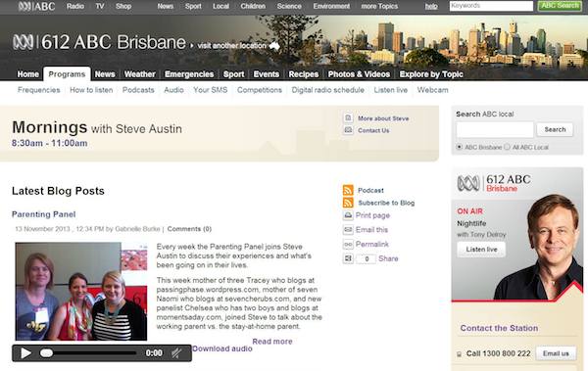The image size is (588, 371).
Task: Click the Radio link in top bar
Action: point(75,6)
